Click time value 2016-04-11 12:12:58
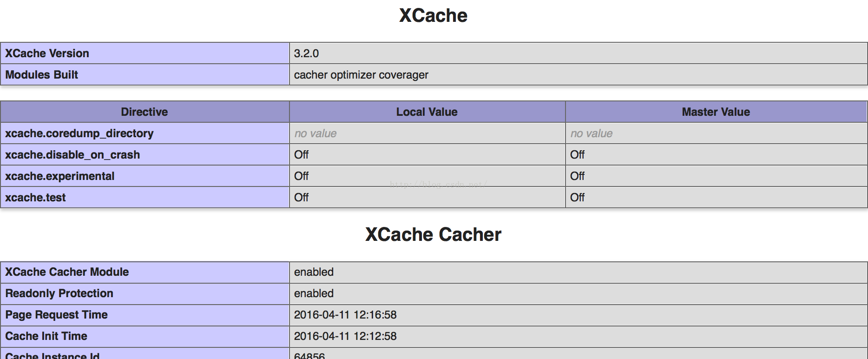The height and width of the screenshot is (359, 868). (x=345, y=336)
